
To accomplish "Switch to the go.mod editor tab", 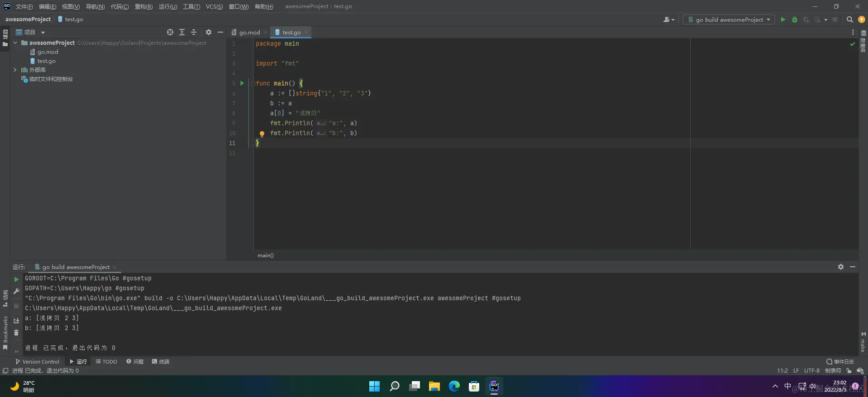I will click(249, 32).
